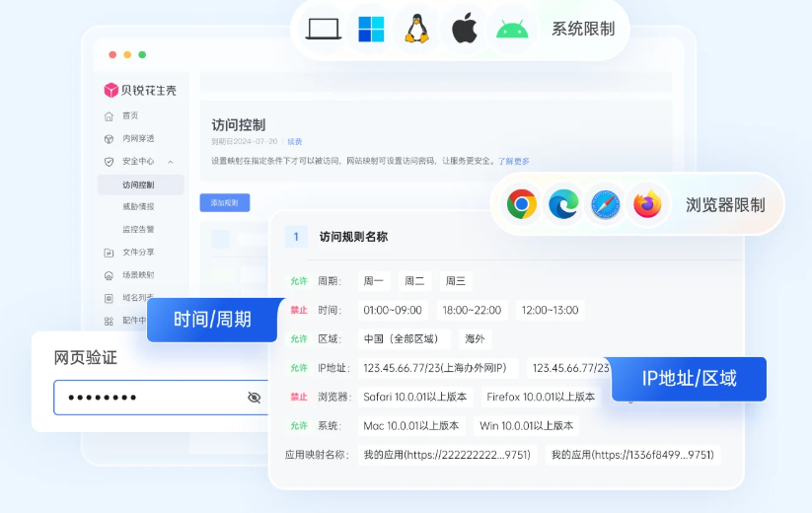This screenshot has width=812, height=513.
Task: Open 内网穿透 in the sidebar
Action: pyautogui.click(x=137, y=139)
